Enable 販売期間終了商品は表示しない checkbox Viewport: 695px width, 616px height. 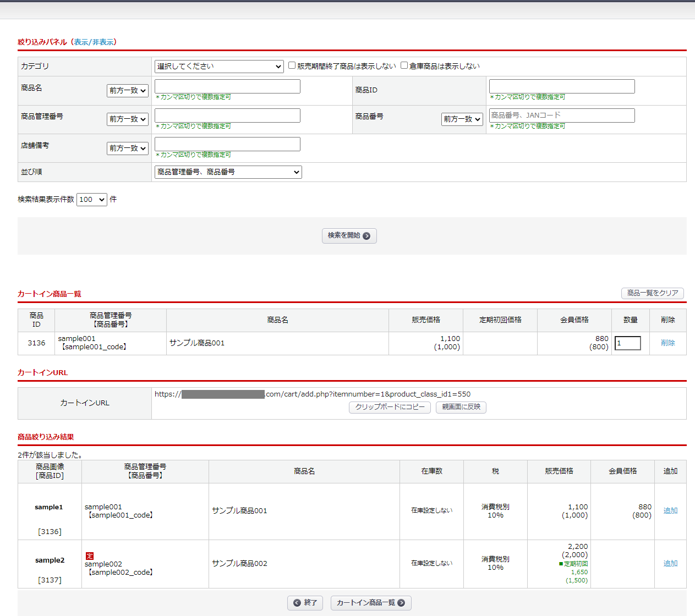click(x=292, y=65)
